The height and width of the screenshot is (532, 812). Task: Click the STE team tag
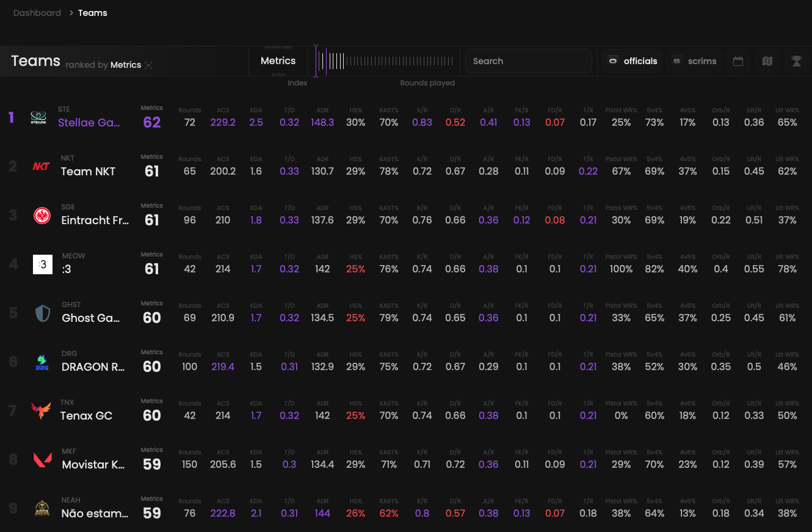tap(64, 109)
